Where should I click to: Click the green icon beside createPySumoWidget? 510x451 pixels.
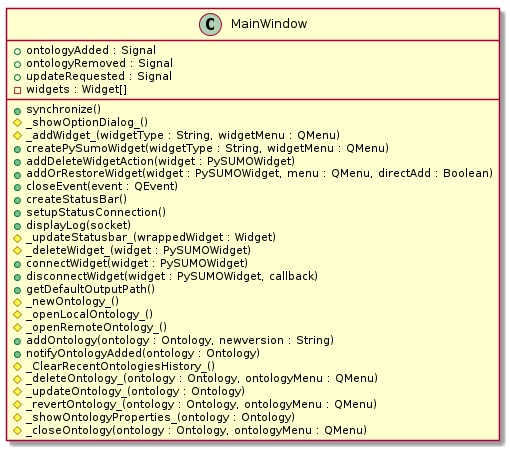pyautogui.click(x=17, y=149)
